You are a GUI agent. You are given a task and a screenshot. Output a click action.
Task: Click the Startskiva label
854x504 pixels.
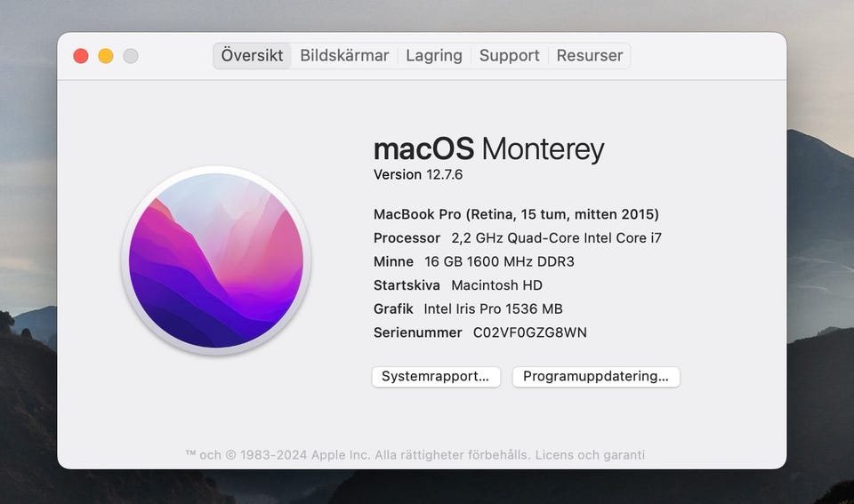point(407,285)
